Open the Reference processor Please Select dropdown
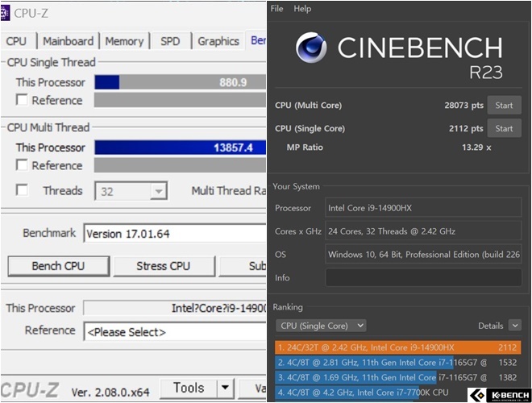The width and height of the screenshot is (532, 403). [175, 332]
